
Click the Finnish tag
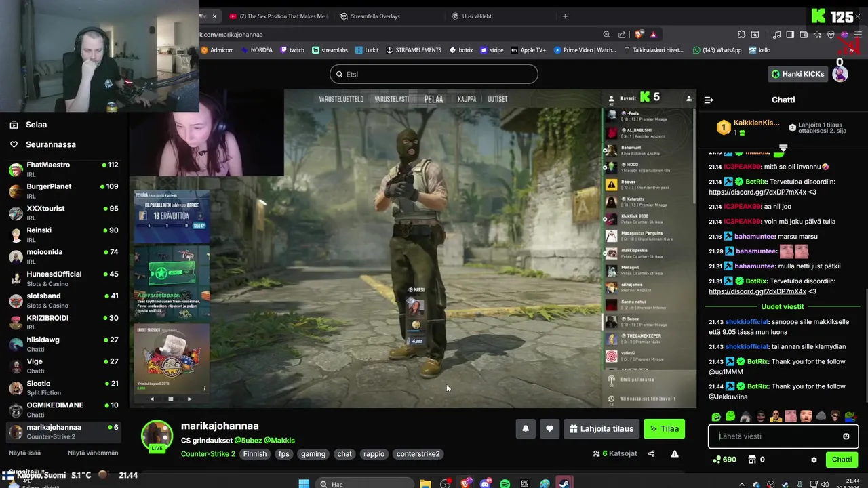(x=255, y=454)
